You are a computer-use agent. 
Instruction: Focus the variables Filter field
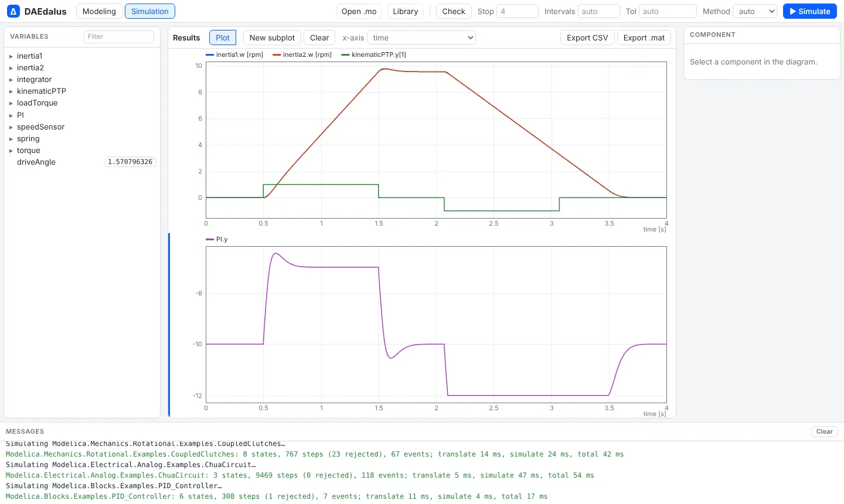tap(119, 36)
